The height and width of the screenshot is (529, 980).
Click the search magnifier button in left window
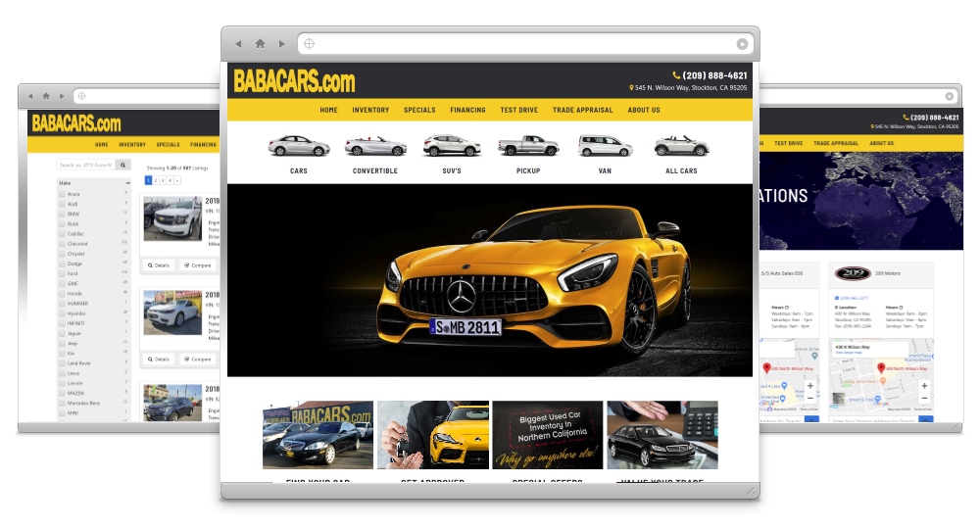(123, 165)
